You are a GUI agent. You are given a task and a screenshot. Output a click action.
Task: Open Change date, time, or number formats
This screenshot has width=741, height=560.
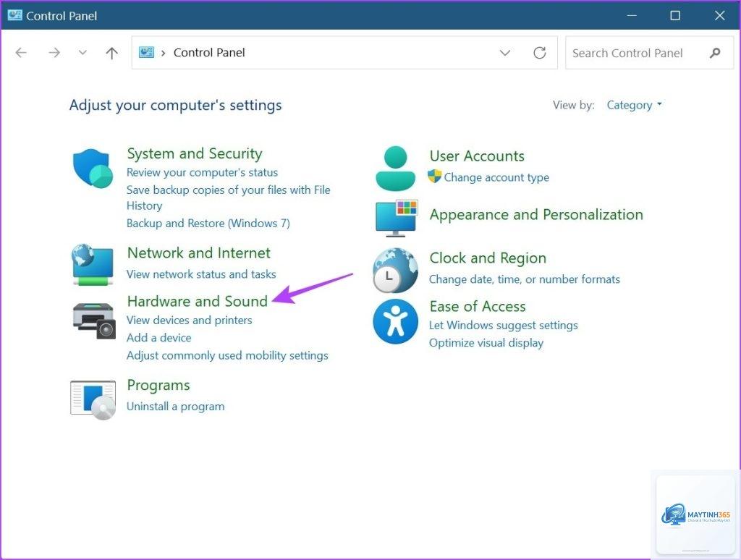(x=524, y=279)
